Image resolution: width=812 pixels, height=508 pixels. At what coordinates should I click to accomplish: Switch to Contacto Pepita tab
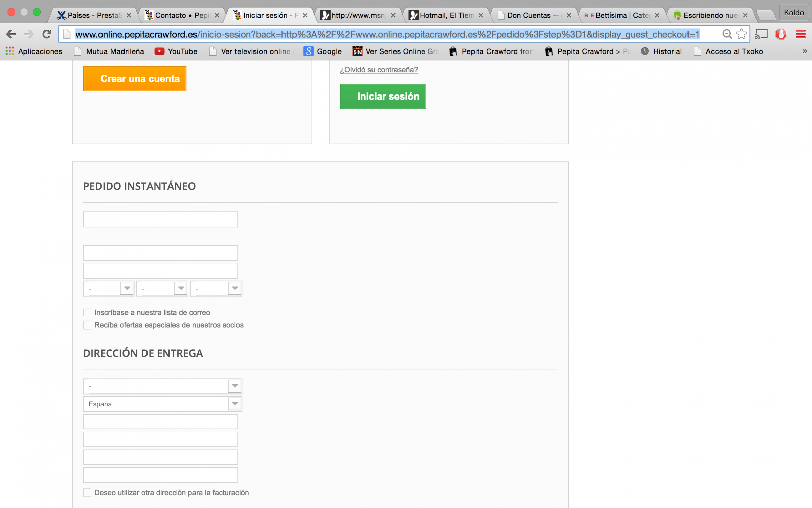point(181,15)
